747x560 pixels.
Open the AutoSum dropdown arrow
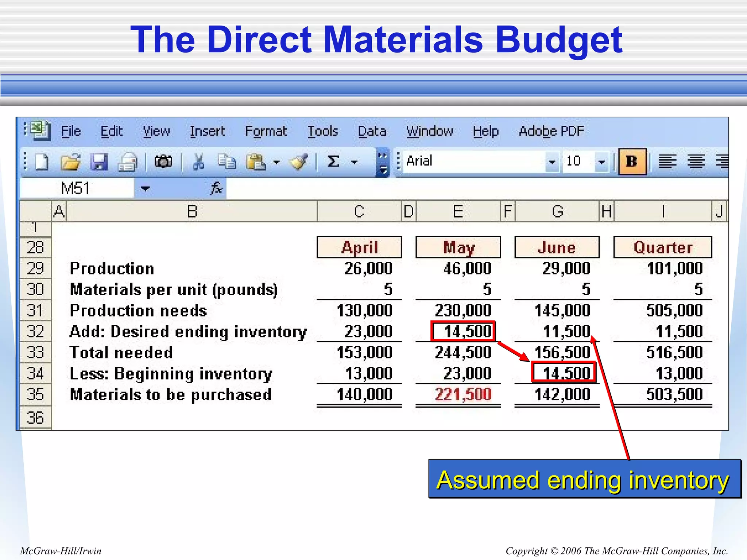pos(354,162)
